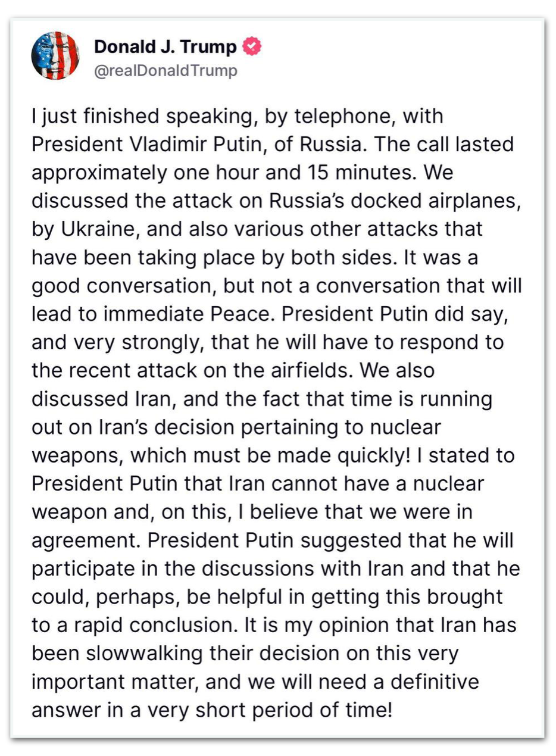Click the red verified checkmark badge
The width and height of the screenshot is (556, 756).
(x=253, y=46)
